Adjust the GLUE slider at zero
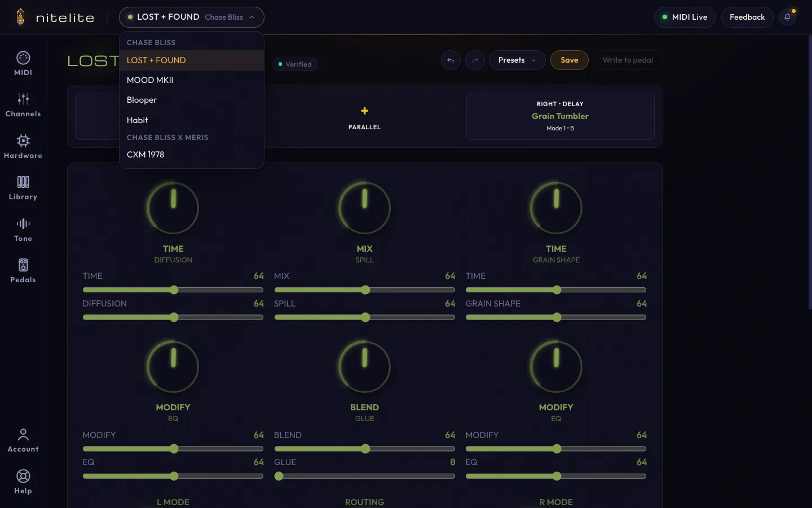The height and width of the screenshot is (508, 812). [364, 476]
